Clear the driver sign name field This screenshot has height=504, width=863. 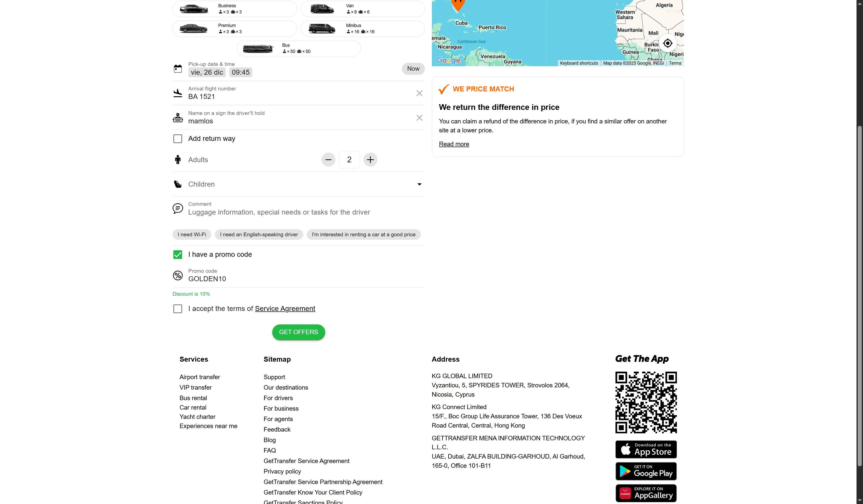click(x=419, y=118)
